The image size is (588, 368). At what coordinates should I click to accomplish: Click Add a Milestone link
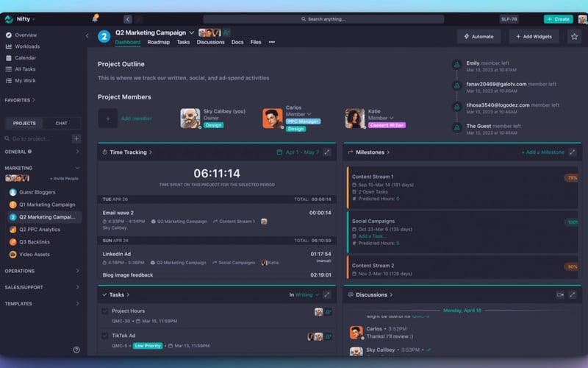tap(542, 152)
